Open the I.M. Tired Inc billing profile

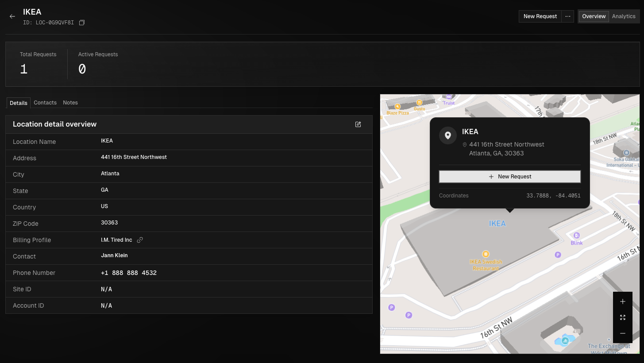[x=116, y=240]
